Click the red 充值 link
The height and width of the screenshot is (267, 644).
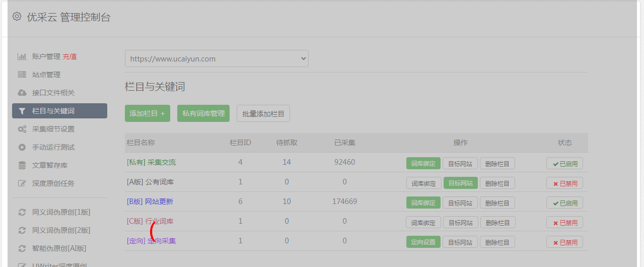[x=69, y=56]
